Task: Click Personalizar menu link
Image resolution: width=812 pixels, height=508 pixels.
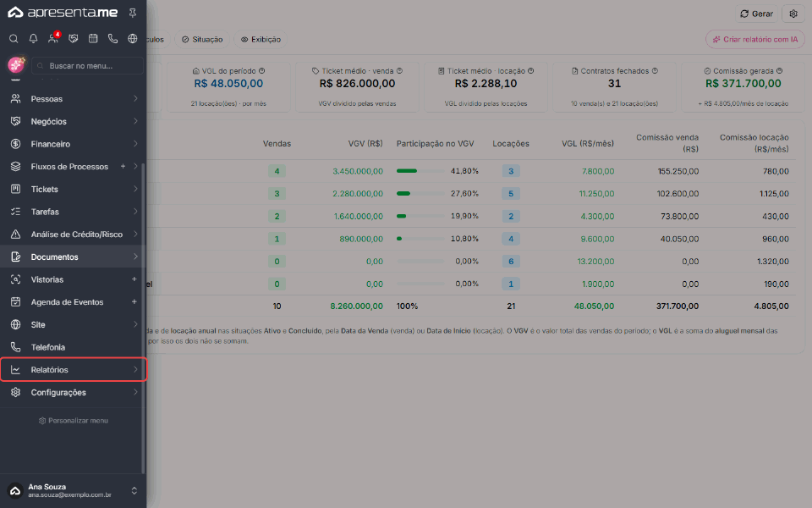Action: tap(73, 421)
